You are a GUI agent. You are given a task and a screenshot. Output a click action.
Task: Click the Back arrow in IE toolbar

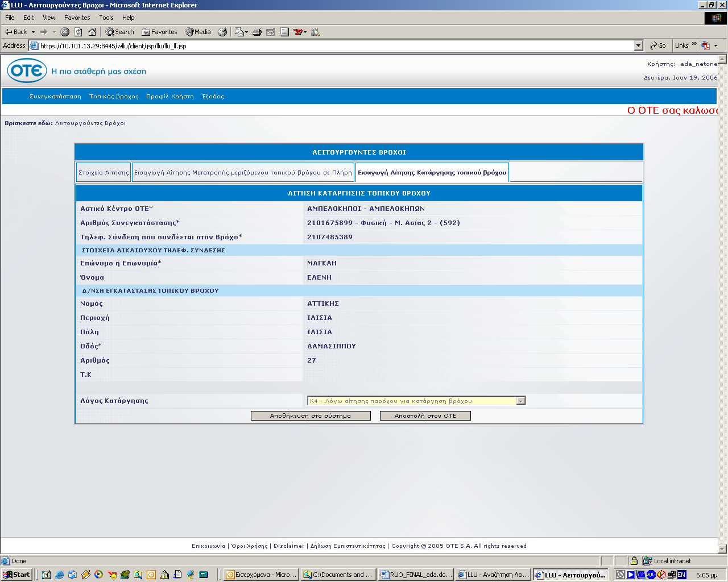point(16,32)
